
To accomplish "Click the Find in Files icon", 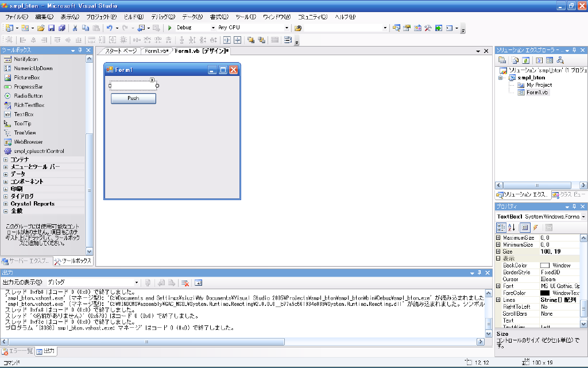I will tap(298, 28).
